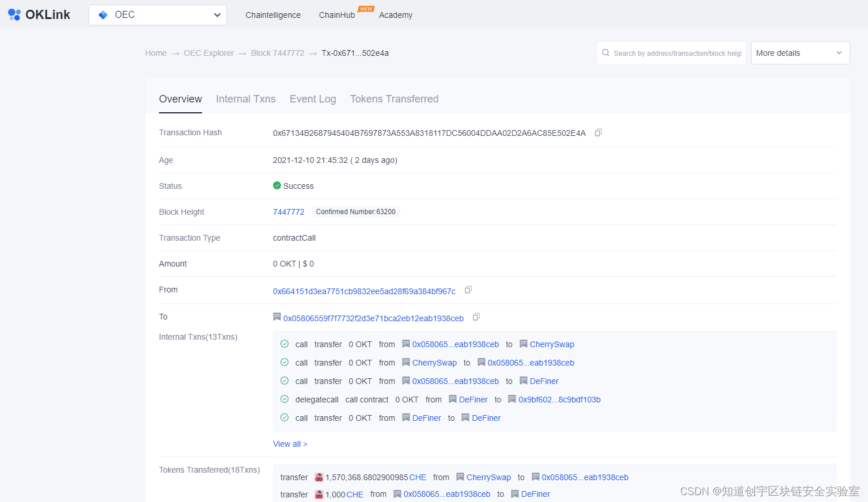Open the From address 0x664151d3...967c
This screenshot has width=868, height=502.
[x=364, y=291]
